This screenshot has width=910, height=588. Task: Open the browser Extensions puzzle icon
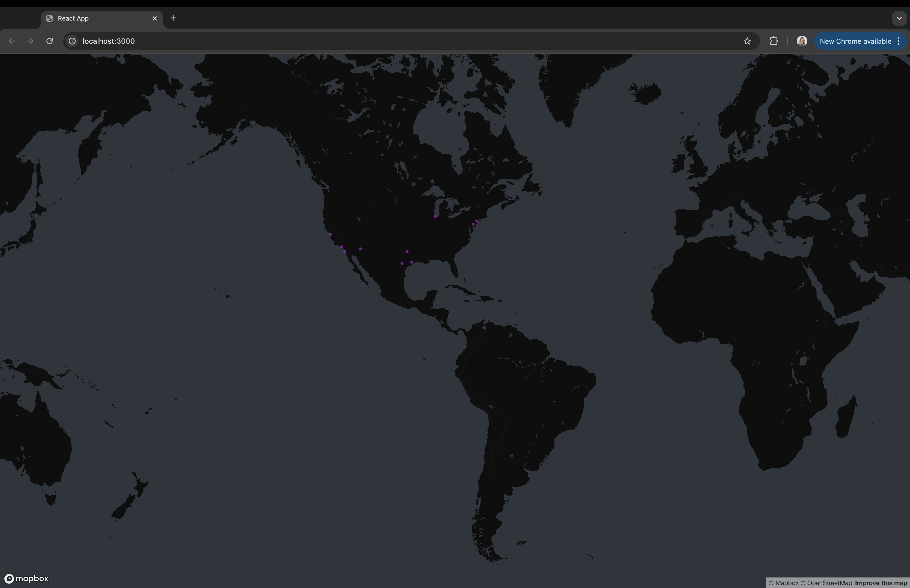[x=774, y=41]
